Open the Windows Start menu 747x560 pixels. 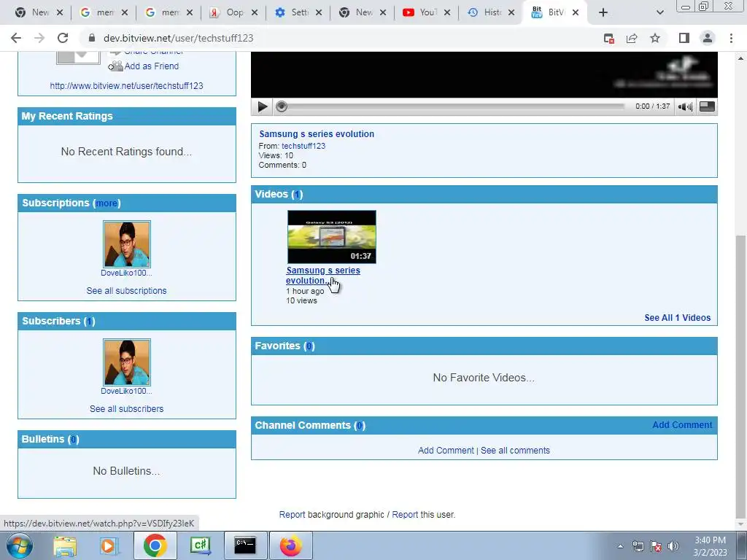click(x=18, y=545)
